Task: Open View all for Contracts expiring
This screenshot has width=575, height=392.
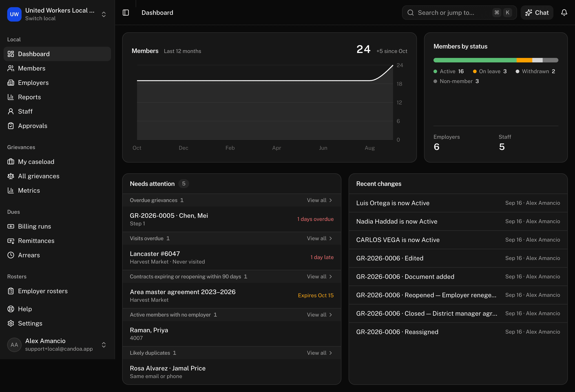Action: click(x=319, y=277)
